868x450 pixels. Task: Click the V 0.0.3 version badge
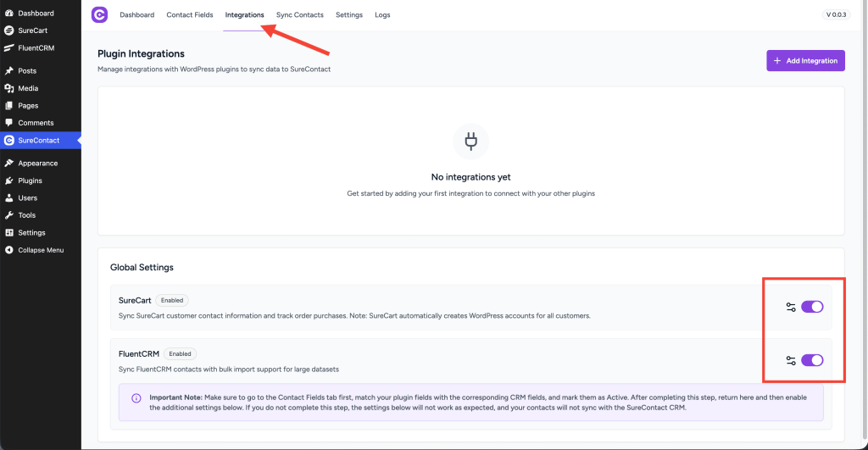pos(839,15)
